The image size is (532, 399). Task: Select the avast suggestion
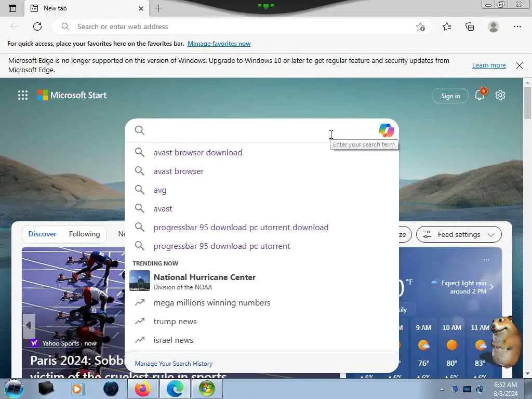point(262,209)
